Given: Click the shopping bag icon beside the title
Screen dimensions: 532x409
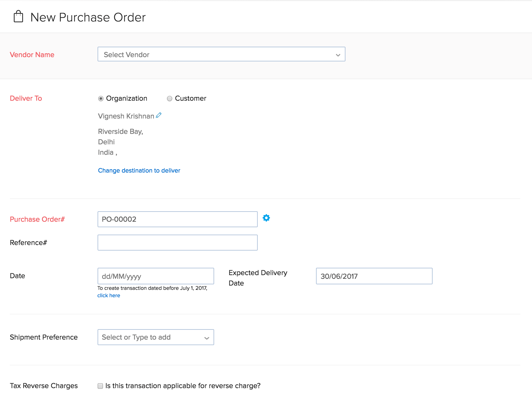Looking at the screenshot, I should [x=18, y=17].
